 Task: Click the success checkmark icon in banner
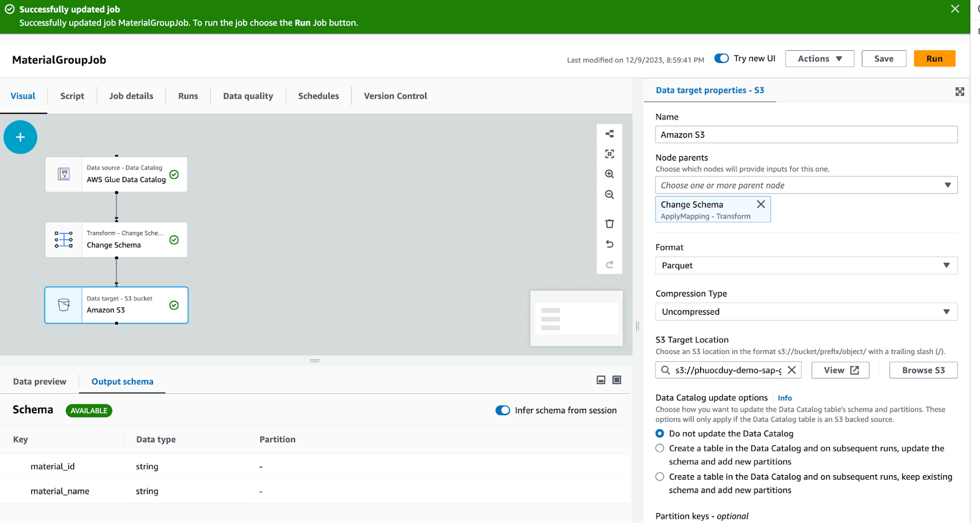[x=10, y=9]
